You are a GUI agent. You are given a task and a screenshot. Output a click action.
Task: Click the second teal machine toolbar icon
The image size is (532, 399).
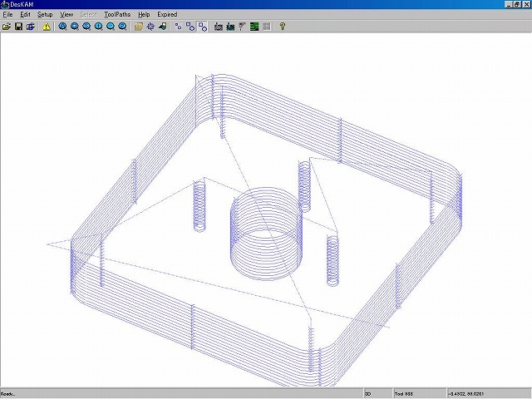point(230,27)
